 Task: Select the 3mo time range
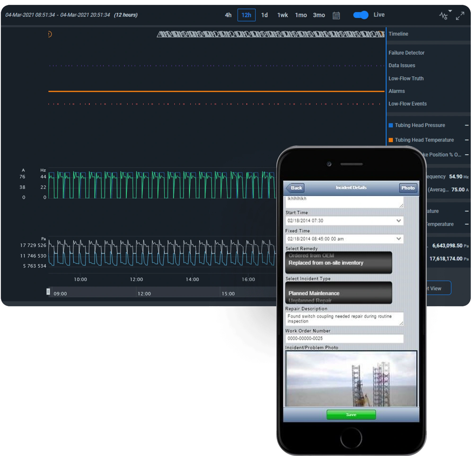click(x=319, y=15)
